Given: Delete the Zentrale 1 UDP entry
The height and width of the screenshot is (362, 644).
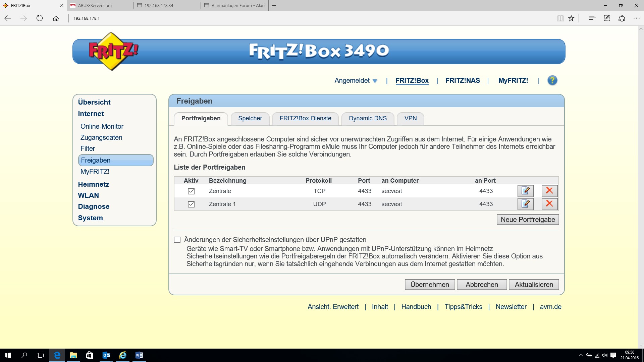Looking at the screenshot, I should click(x=549, y=204).
